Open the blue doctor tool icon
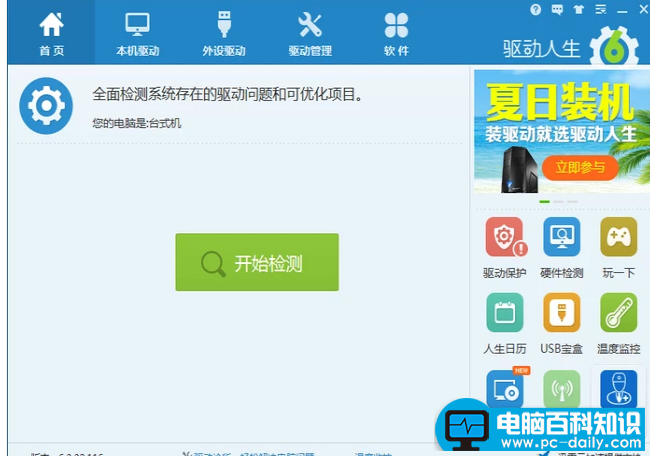 (x=618, y=389)
